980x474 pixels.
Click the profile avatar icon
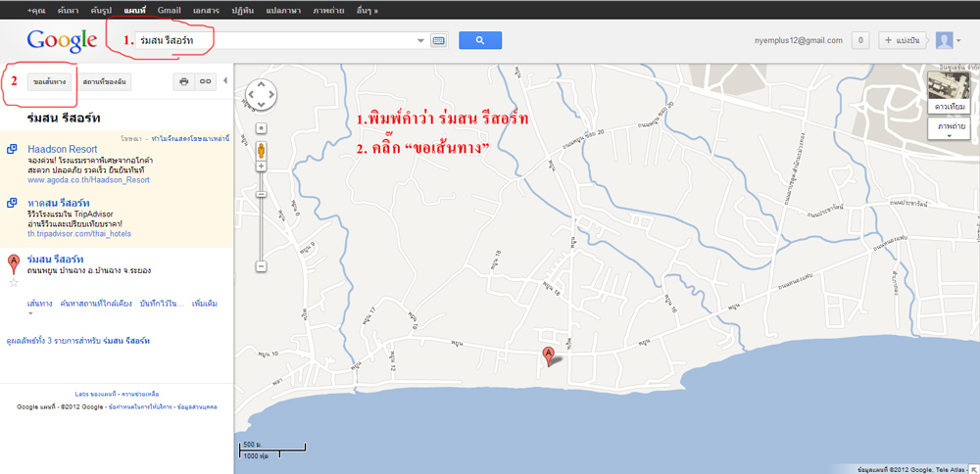tap(944, 40)
